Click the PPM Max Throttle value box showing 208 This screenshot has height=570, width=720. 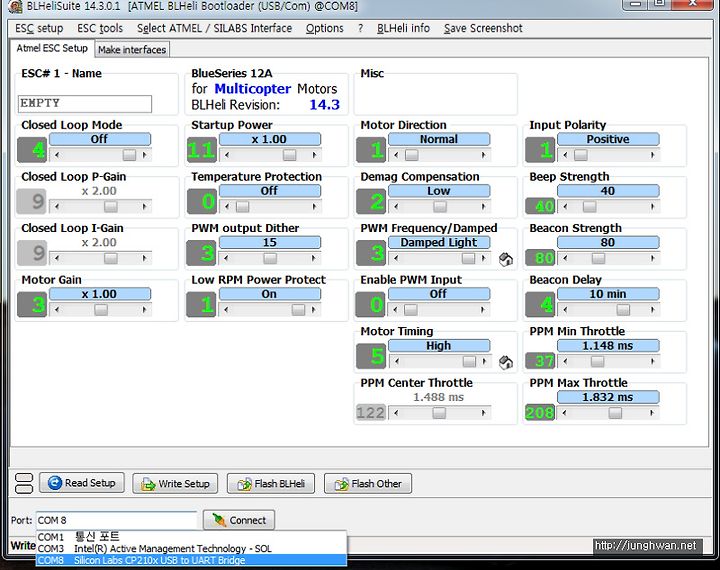[x=540, y=412]
